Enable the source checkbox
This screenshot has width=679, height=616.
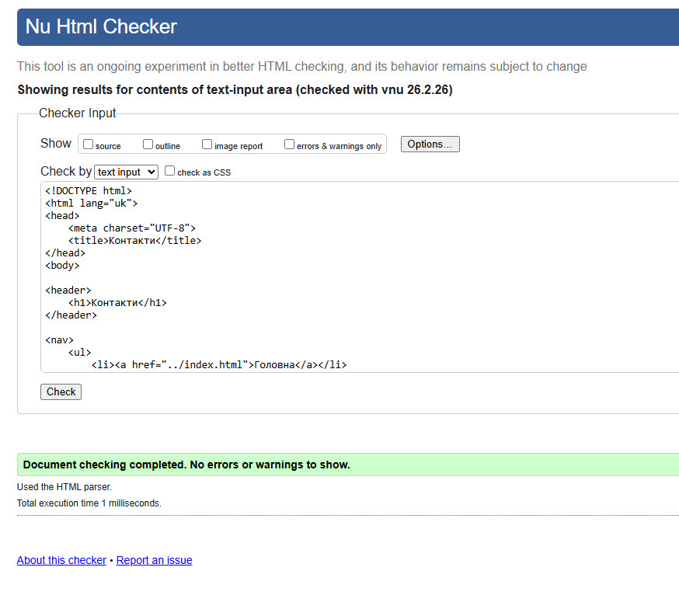click(x=89, y=144)
